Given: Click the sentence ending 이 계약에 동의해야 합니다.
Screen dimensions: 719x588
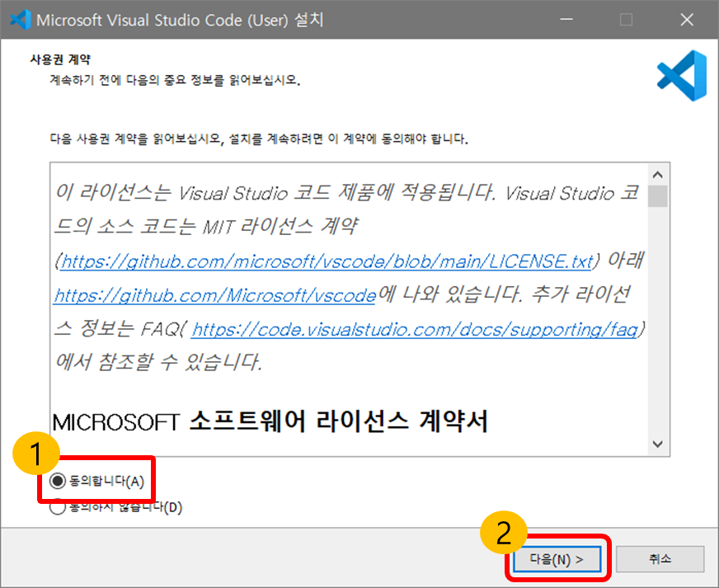Looking at the screenshot, I should point(259,139).
